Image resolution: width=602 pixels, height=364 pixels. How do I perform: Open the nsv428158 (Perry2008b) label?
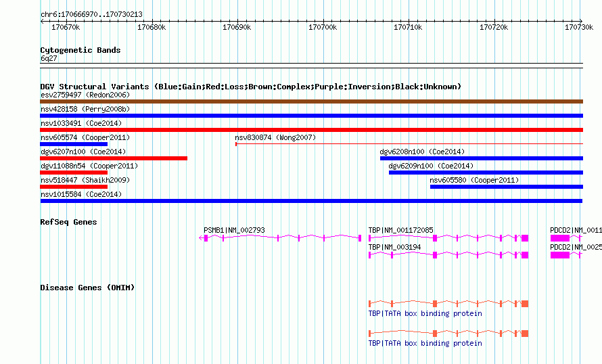[85, 109]
